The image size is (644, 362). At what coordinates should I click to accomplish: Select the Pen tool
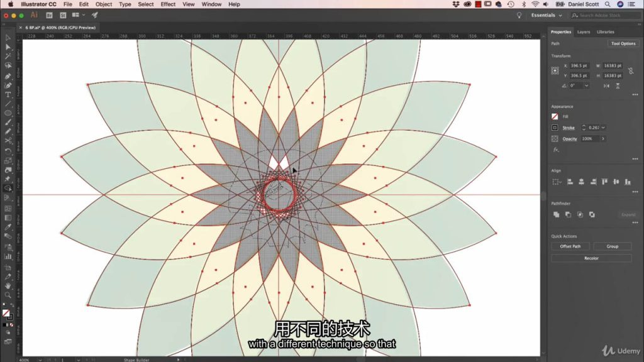coord(8,76)
